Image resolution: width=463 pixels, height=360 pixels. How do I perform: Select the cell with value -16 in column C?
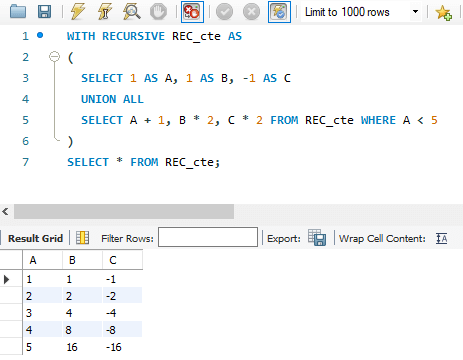pos(122,347)
